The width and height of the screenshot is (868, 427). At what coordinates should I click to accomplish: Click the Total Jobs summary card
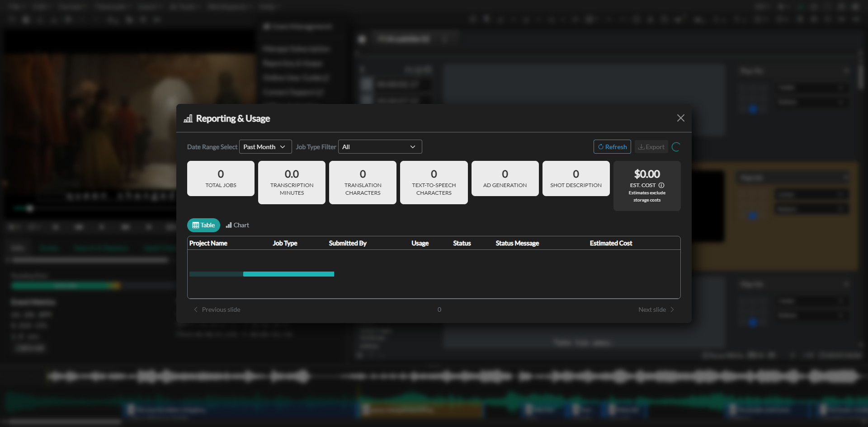tap(221, 178)
